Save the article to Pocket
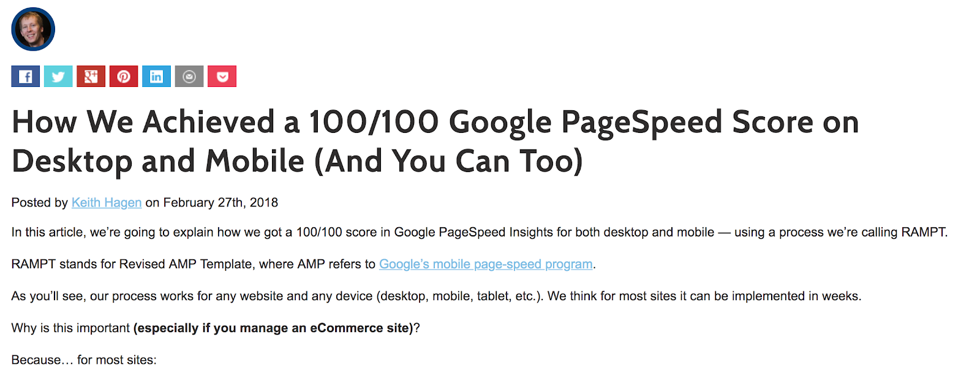The width and height of the screenshot is (980, 381). (222, 77)
